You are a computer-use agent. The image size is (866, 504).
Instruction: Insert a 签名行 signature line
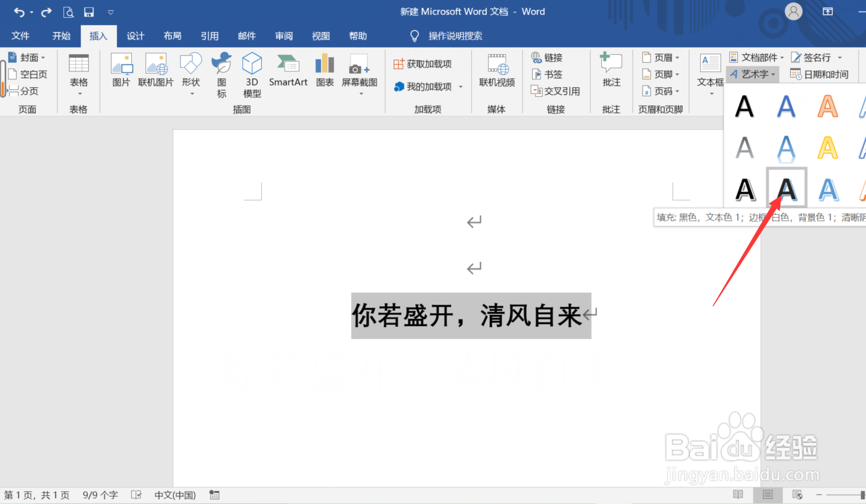816,57
